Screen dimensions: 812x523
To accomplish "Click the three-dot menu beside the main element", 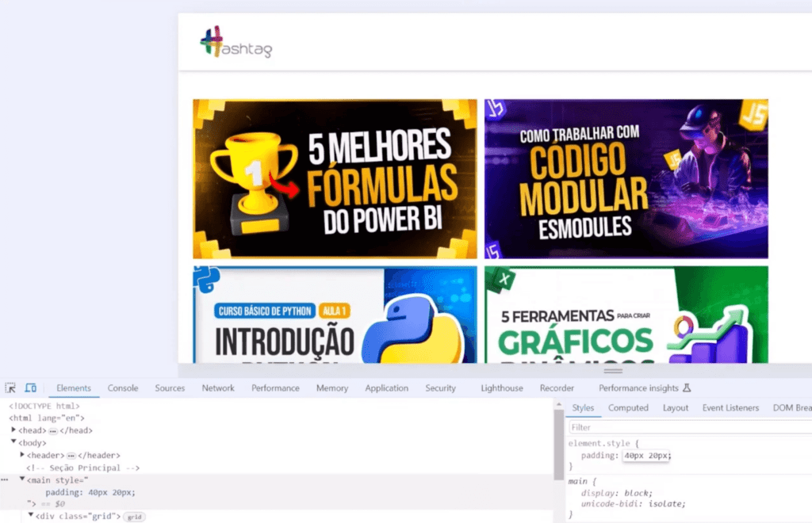I will (x=4, y=479).
